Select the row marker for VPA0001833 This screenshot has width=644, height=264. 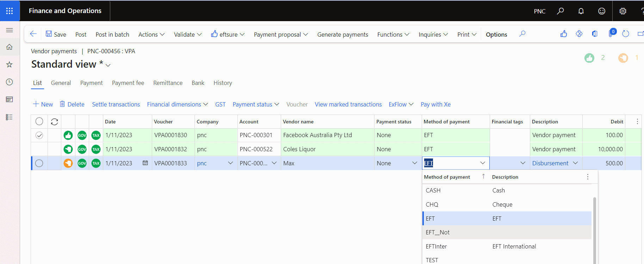39,163
